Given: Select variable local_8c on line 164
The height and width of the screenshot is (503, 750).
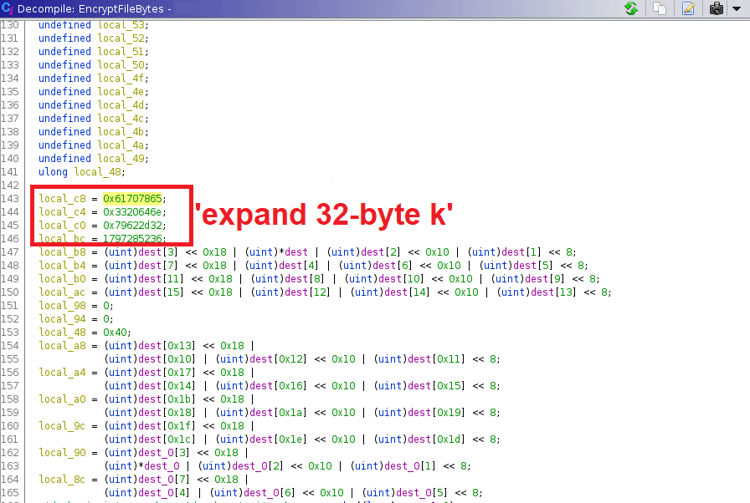Looking at the screenshot, I should (62, 480).
